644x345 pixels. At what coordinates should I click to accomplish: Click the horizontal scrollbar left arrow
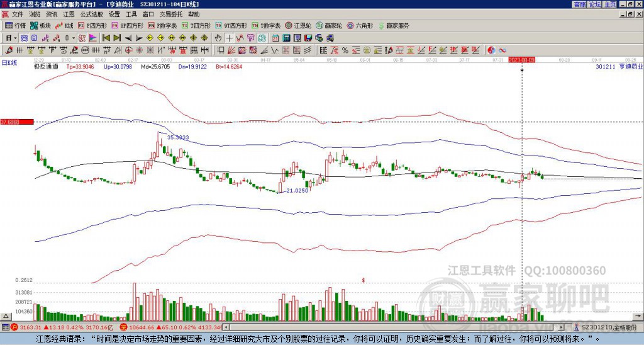[226, 327]
